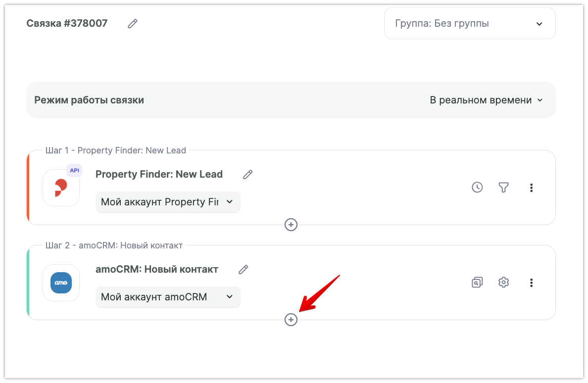
Task: Rename amoCRM: Новый контакт via pencil icon
Action: 243,269
